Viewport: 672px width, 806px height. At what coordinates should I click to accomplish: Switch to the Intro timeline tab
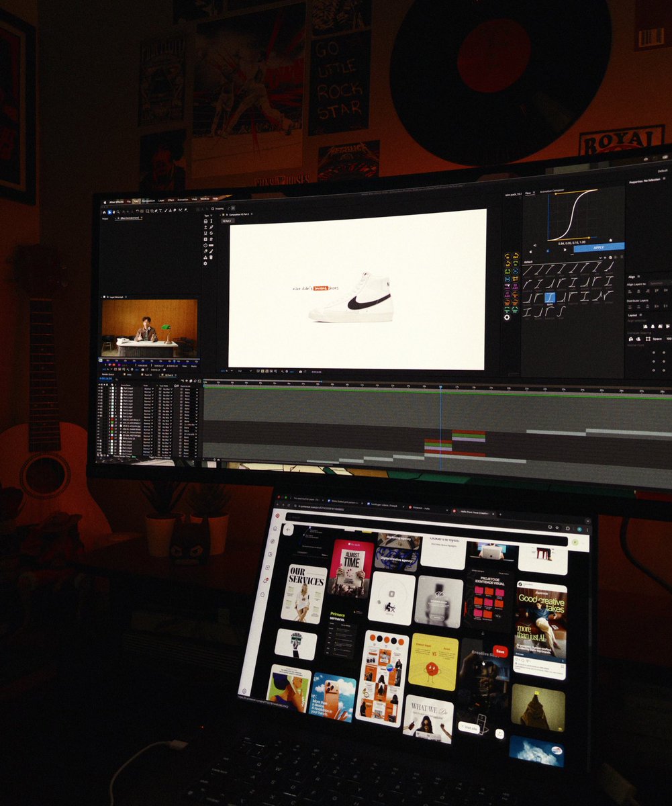(128, 374)
